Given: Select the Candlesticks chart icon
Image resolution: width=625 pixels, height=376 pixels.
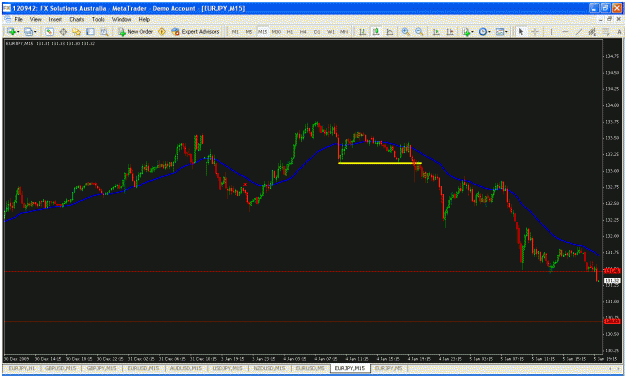Looking at the screenshot, I should tap(376, 32).
